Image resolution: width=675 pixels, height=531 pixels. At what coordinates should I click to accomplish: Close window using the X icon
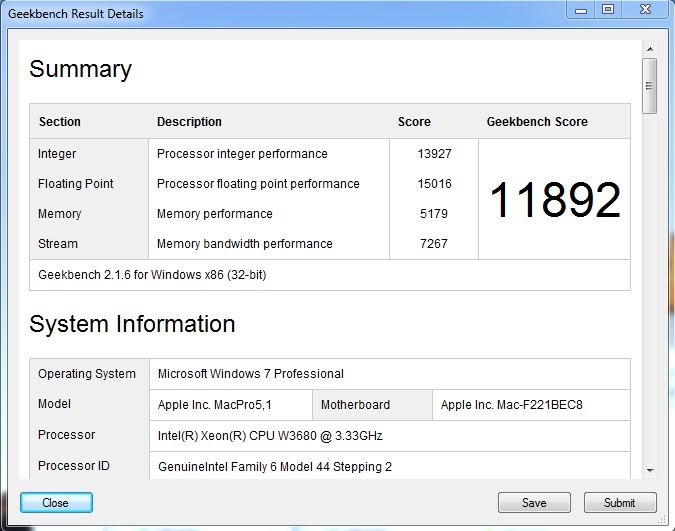coord(645,9)
